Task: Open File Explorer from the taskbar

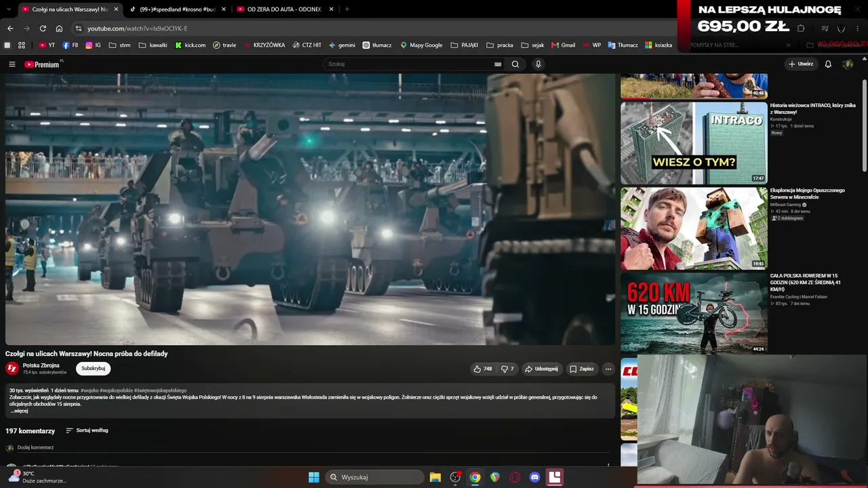Action: click(x=435, y=477)
